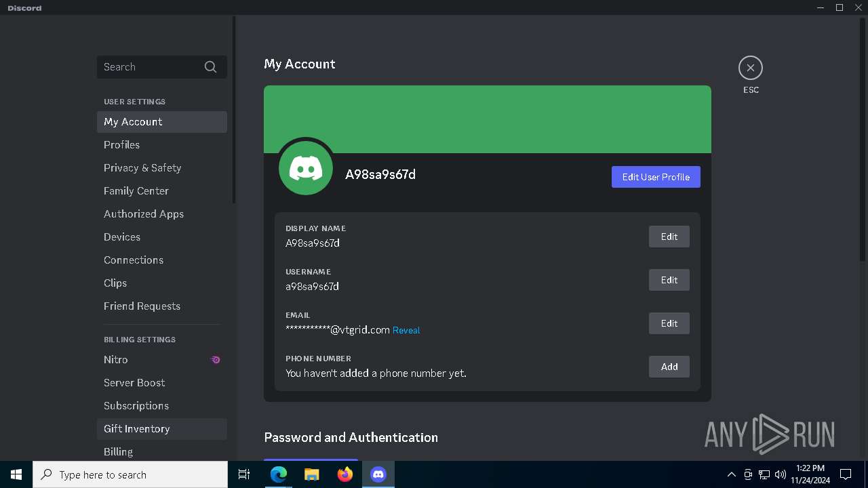Click the Windows taskbar search box
Image resolution: width=868 pixels, height=488 pixels.
(x=130, y=474)
